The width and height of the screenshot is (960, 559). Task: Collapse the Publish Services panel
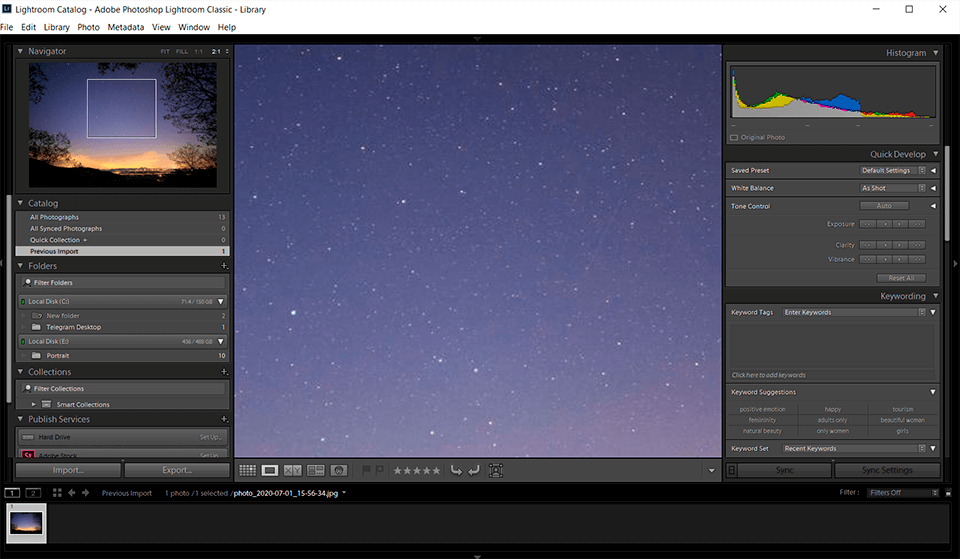coord(20,419)
